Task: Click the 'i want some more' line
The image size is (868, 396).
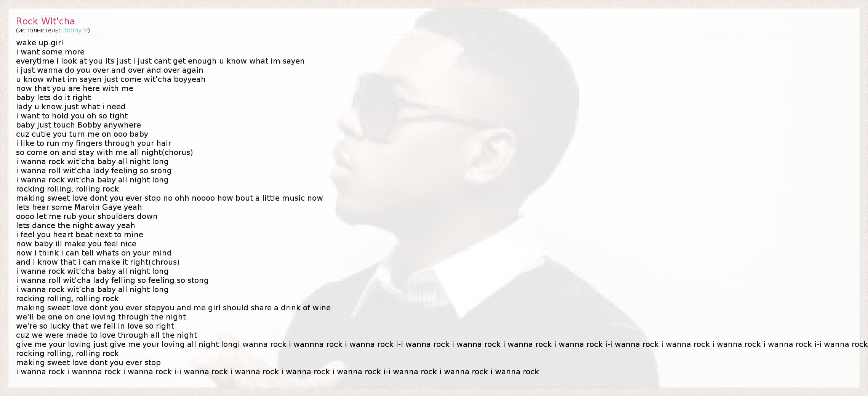Action: tap(50, 52)
